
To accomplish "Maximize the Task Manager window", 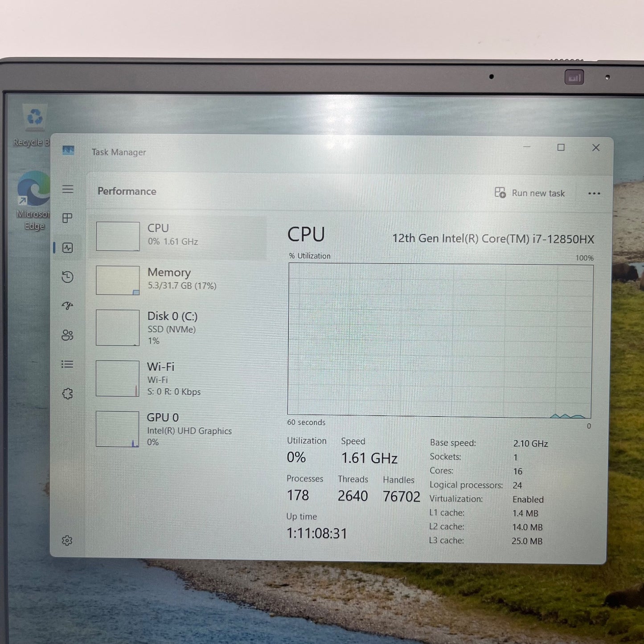I will [561, 148].
